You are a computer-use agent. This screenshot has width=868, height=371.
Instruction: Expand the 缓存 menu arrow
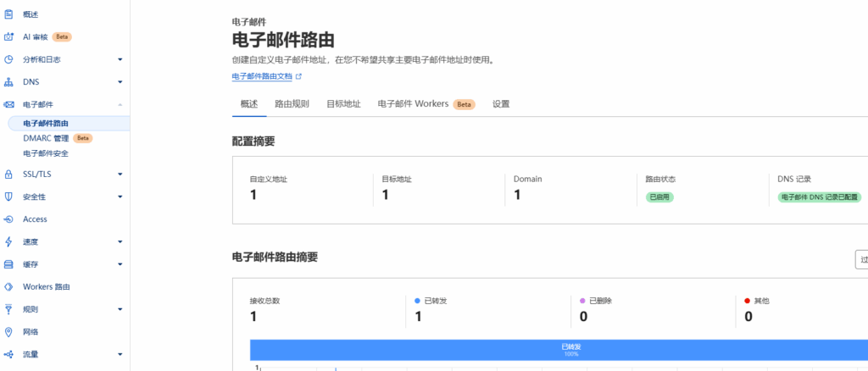(x=120, y=264)
